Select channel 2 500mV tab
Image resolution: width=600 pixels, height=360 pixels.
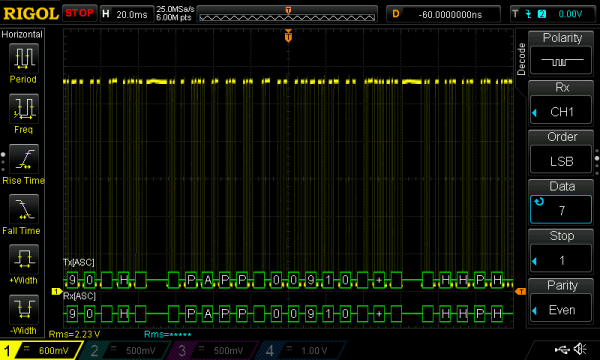point(126,350)
